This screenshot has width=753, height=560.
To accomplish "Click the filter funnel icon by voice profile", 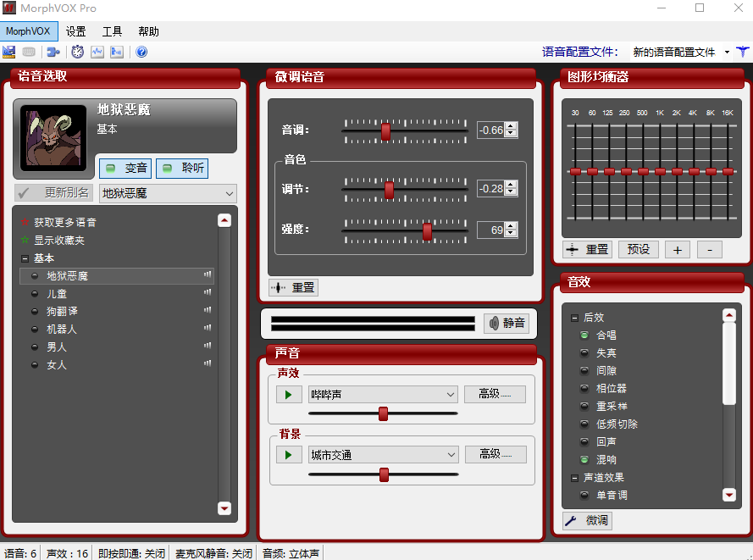I will coord(743,52).
